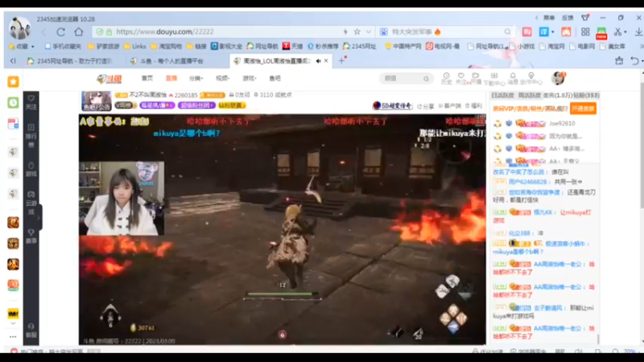Click the 关注 follow item in dark sidebar

[x=31, y=103]
